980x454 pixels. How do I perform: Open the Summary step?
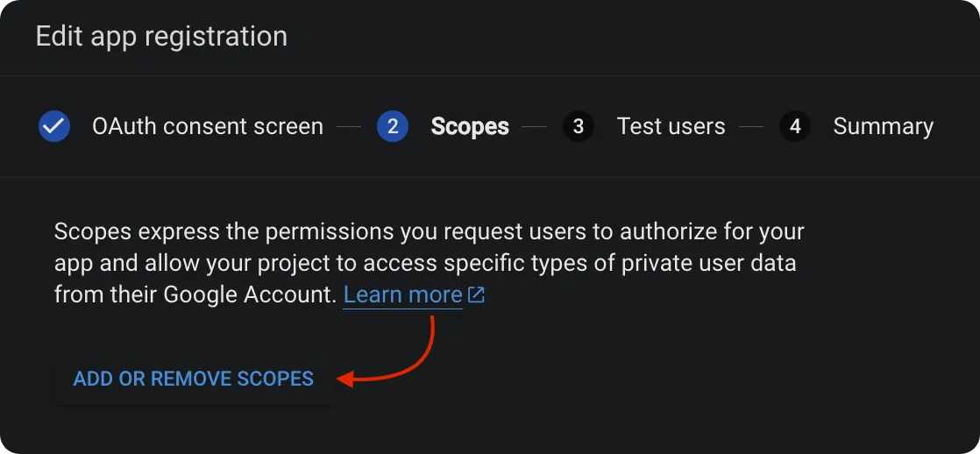click(883, 126)
